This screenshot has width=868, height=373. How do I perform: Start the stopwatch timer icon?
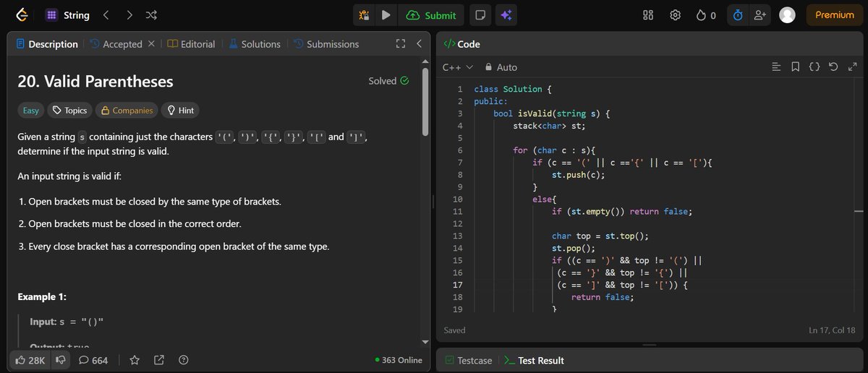738,15
